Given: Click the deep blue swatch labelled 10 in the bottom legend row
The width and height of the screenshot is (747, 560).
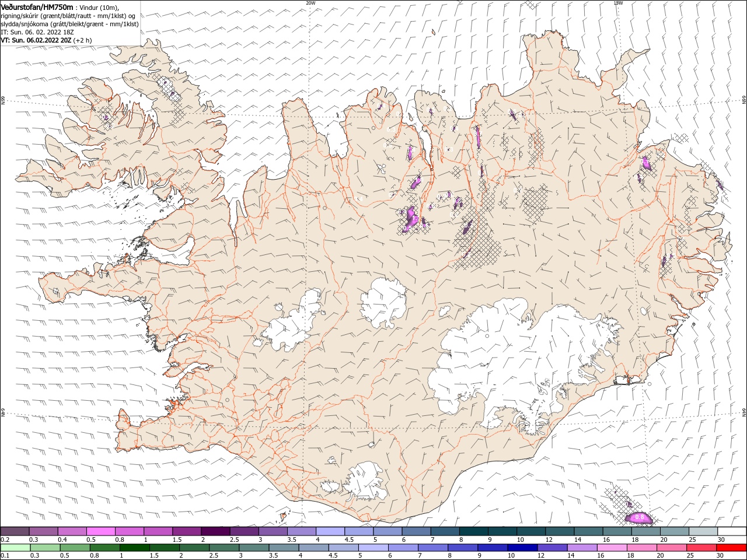Looking at the screenshot, I should tap(522, 548).
